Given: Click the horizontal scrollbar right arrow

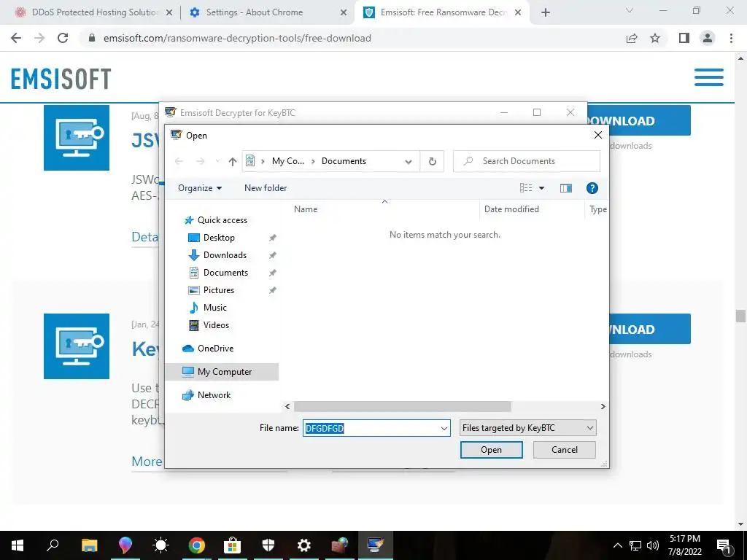Looking at the screenshot, I should point(603,407).
